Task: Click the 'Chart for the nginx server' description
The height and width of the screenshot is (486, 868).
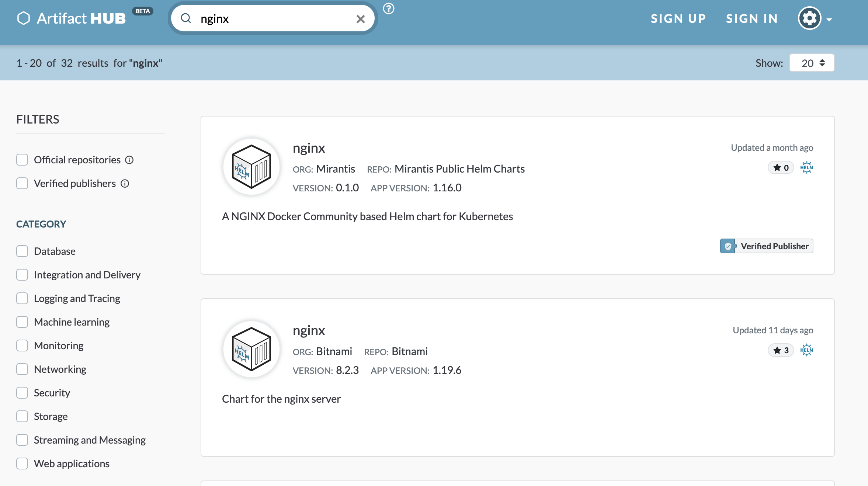Action: (281, 399)
